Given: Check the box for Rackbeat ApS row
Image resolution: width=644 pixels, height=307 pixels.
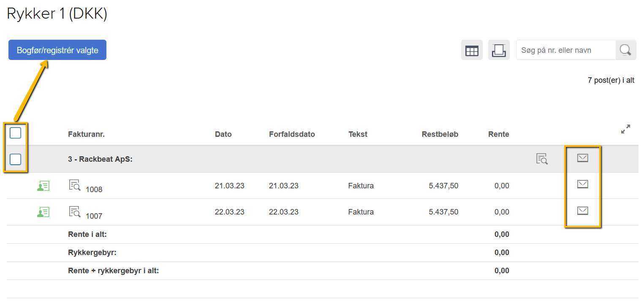Looking at the screenshot, I should click(x=15, y=159).
